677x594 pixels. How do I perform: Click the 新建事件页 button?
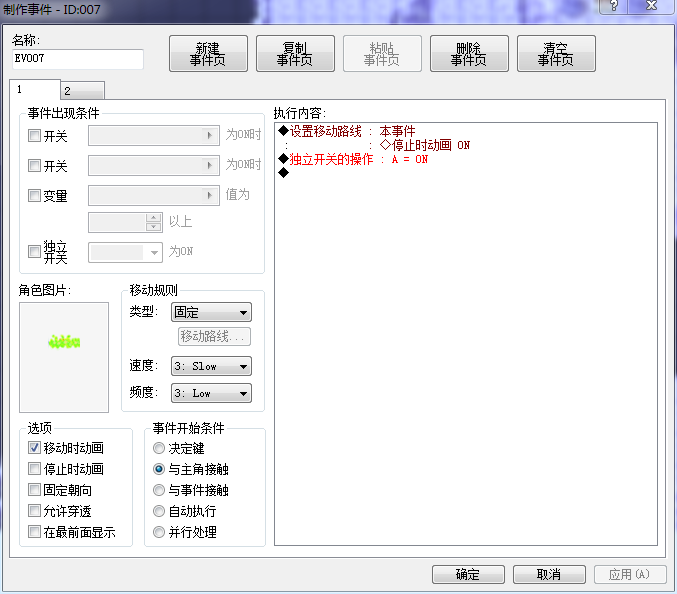tap(208, 54)
